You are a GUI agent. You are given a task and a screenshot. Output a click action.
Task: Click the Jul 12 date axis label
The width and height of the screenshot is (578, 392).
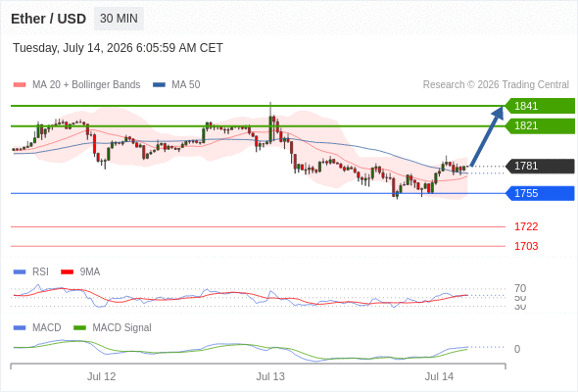point(101,376)
